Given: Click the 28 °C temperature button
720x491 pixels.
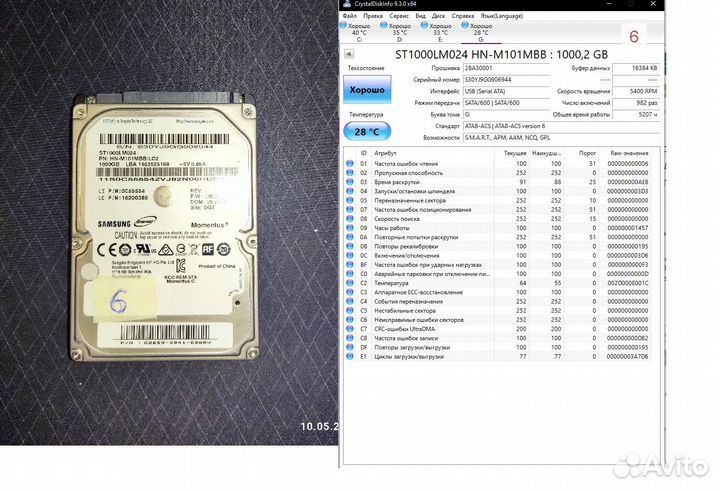Looking at the screenshot, I should click(x=367, y=132).
